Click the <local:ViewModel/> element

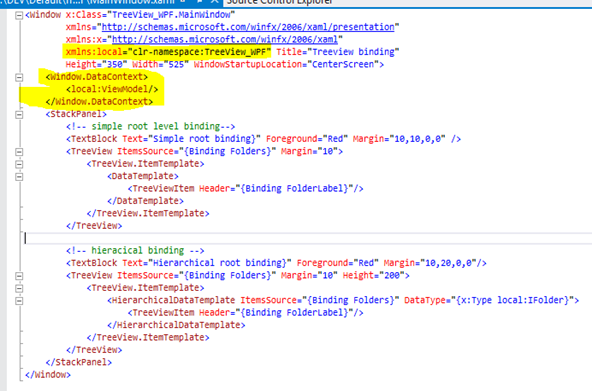pyautogui.click(x=112, y=89)
